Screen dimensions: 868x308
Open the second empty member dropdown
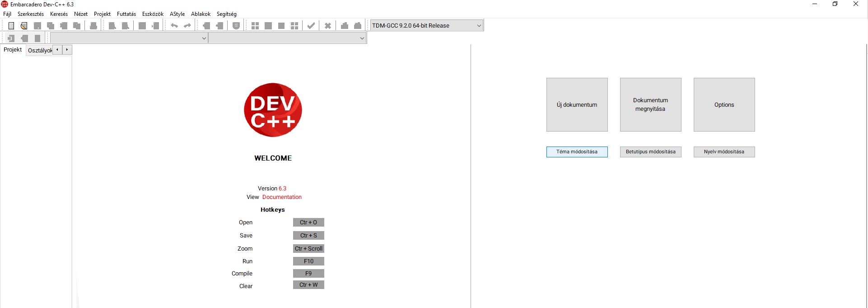(x=287, y=38)
